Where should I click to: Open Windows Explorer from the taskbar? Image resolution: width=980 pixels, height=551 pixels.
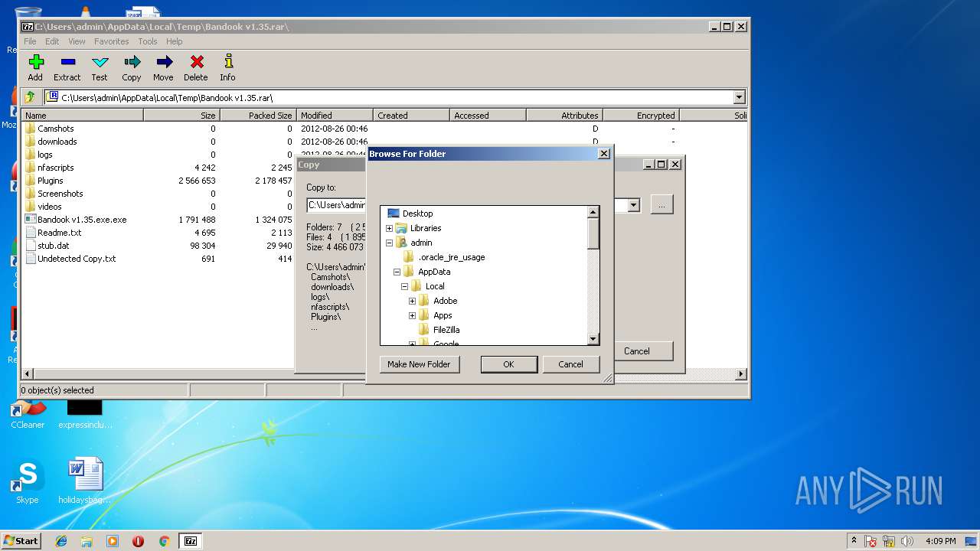point(87,541)
